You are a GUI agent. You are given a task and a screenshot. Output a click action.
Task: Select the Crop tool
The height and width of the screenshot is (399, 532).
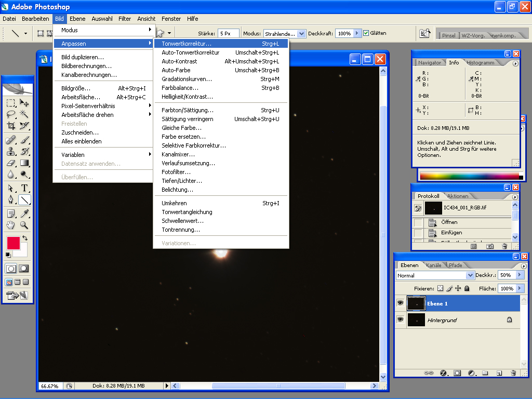pyautogui.click(x=11, y=126)
